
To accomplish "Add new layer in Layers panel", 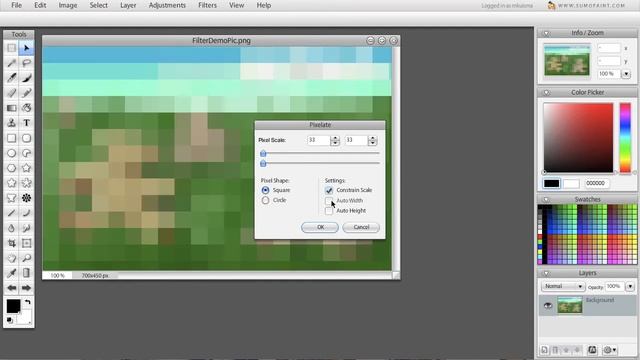I will [544, 350].
